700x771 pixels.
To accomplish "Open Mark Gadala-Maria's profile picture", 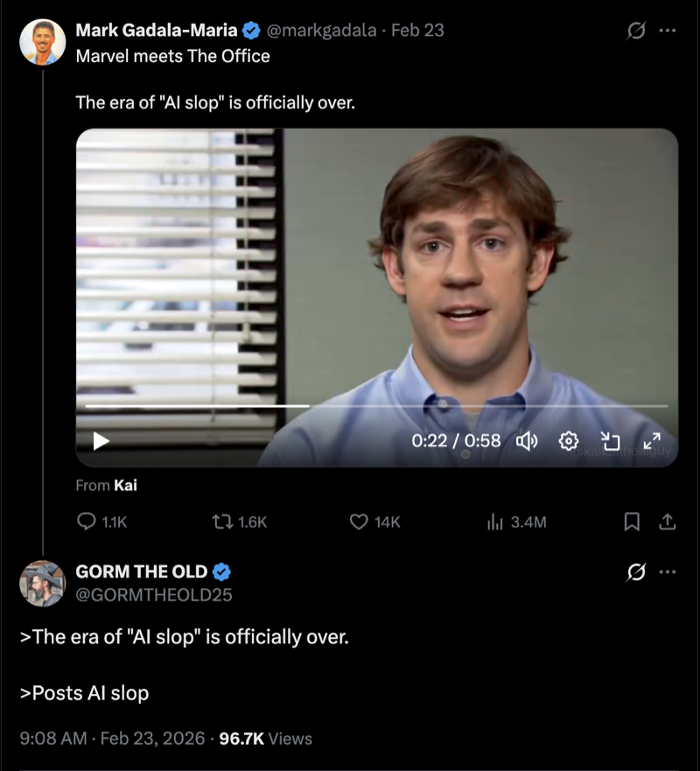I will [42, 42].
